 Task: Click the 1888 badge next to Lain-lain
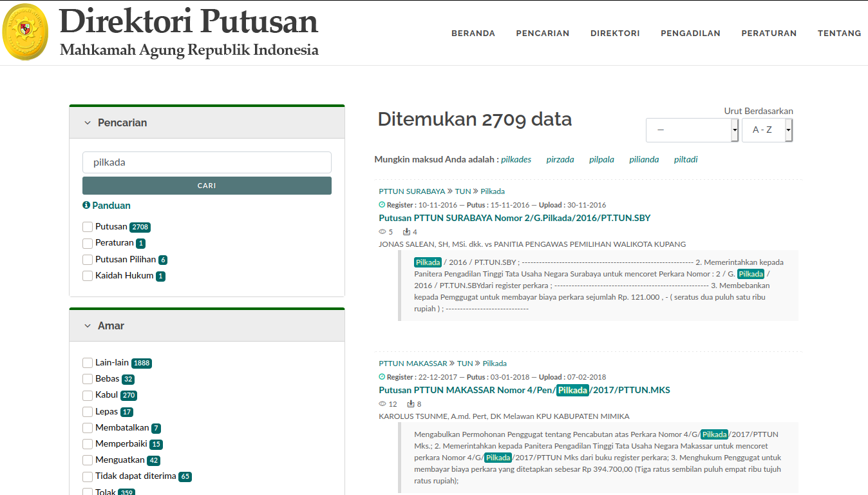coord(142,363)
